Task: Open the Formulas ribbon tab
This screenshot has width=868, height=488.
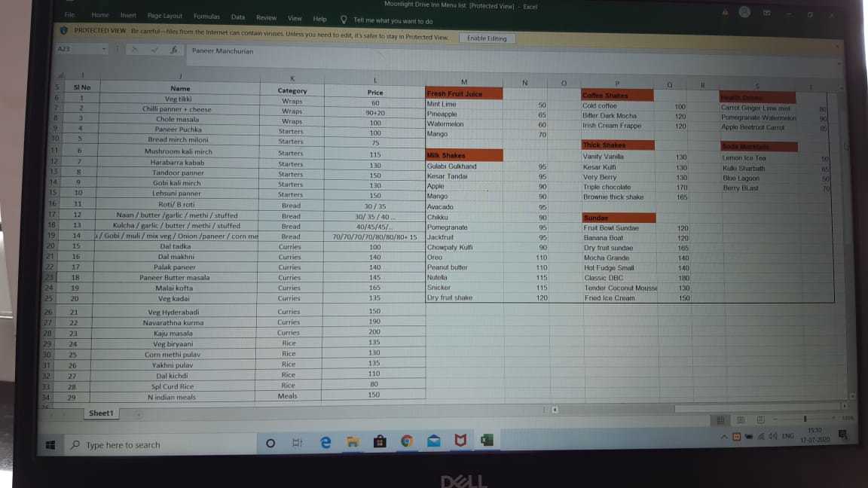Action: pyautogui.click(x=206, y=17)
